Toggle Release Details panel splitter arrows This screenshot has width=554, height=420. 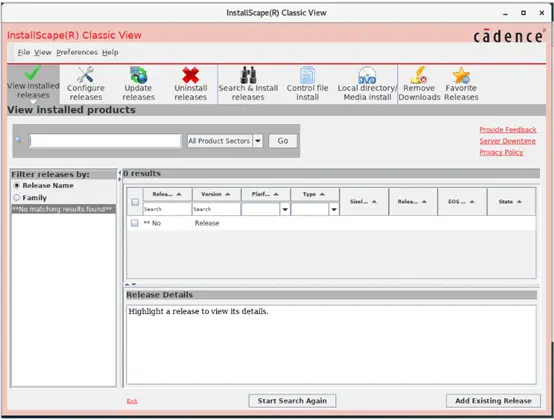(x=130, y=284)
